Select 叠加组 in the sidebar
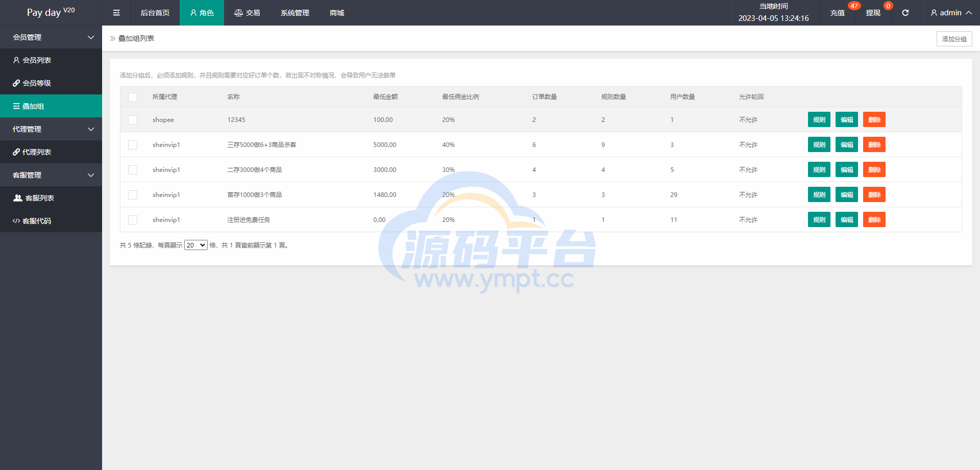The height and width of the screenshot is (470, 980). point(51,106)
